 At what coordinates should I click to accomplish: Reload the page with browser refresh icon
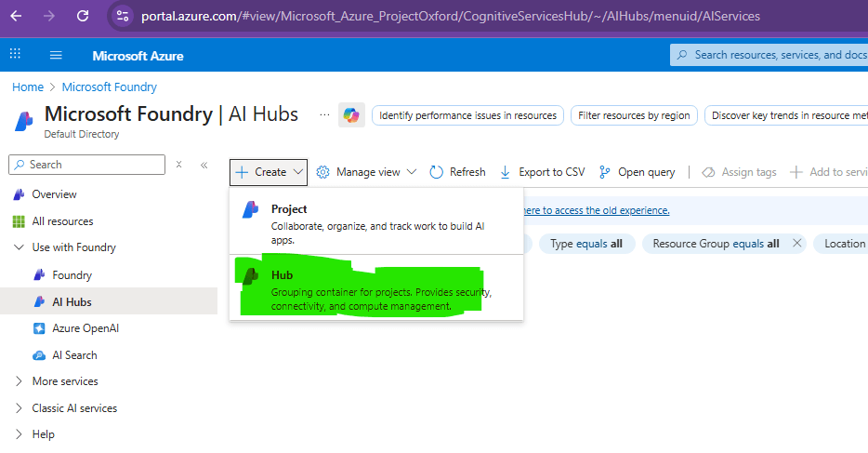(83, 16)
